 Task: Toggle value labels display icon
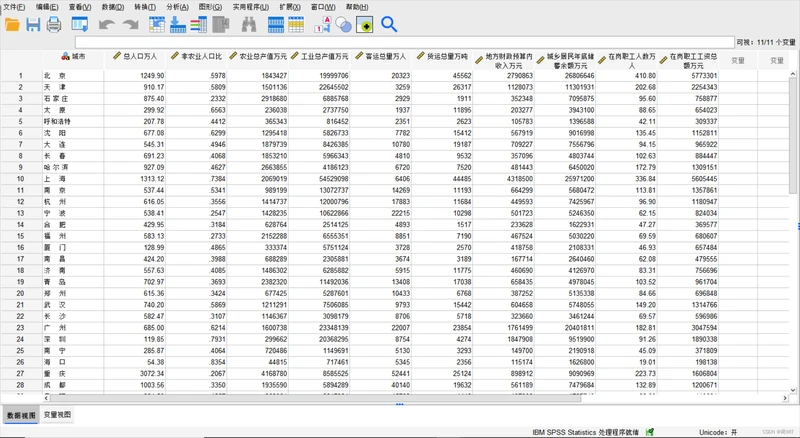(x=322, y=25)
